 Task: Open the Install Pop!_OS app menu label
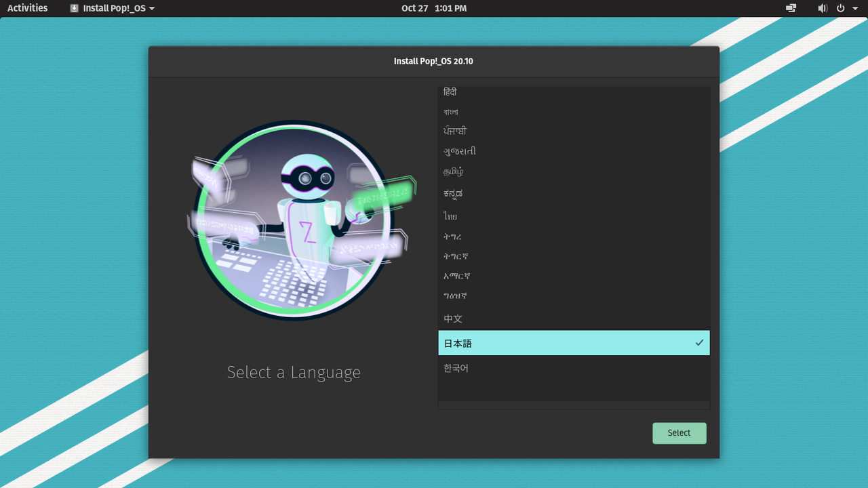115,8
